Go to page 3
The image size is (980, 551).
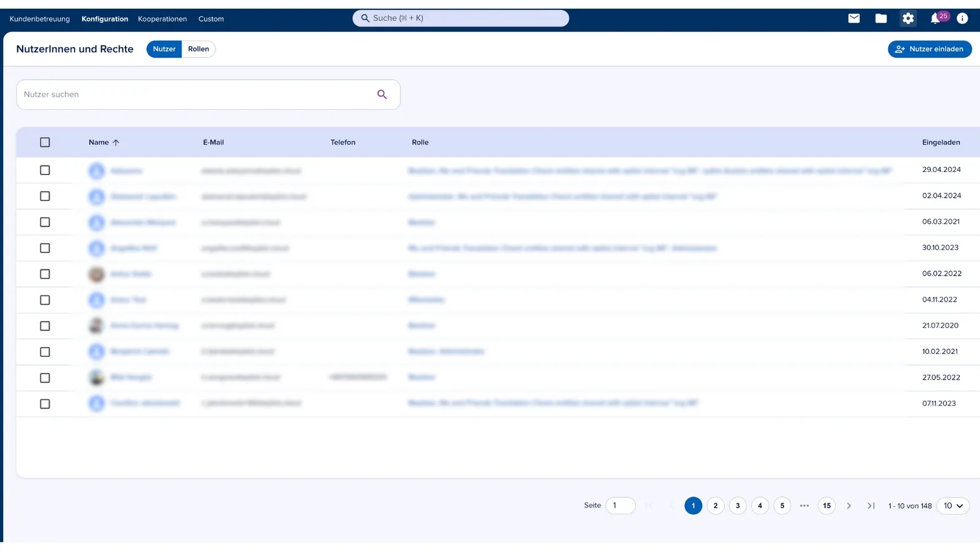point(737,506)
